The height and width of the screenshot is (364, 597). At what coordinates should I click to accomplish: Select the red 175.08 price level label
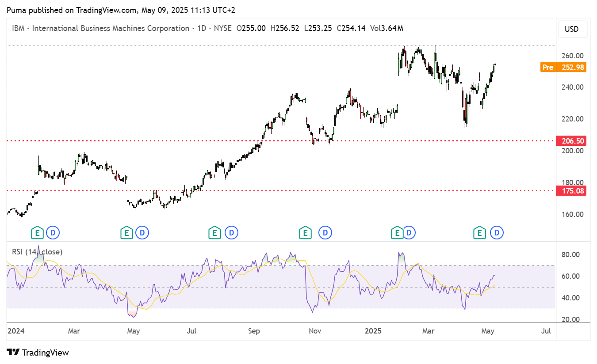pyautogui.click(x=572, y=191)
